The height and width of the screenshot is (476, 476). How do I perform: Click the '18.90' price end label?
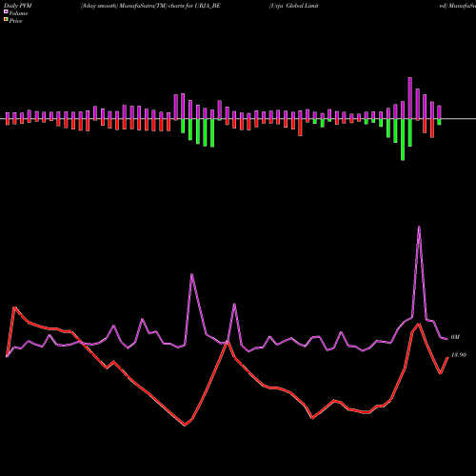pyautogui.click(x=459, y=355)
